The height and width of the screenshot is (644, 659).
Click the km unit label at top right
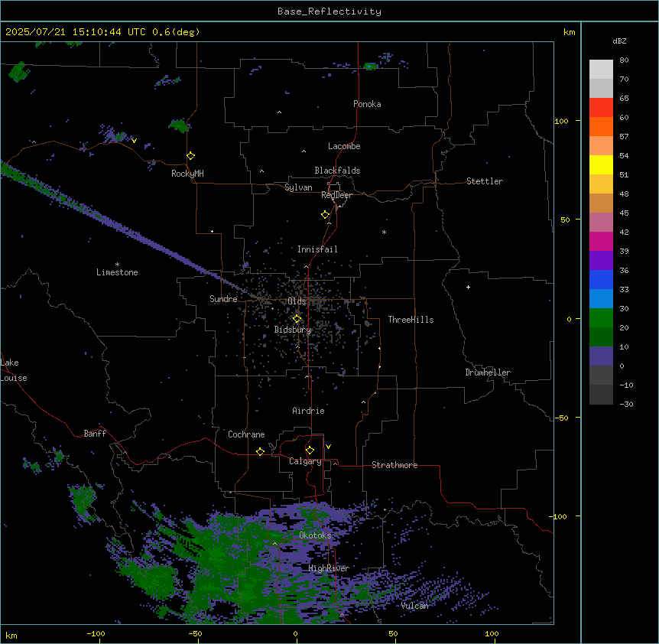click(569, 32)
